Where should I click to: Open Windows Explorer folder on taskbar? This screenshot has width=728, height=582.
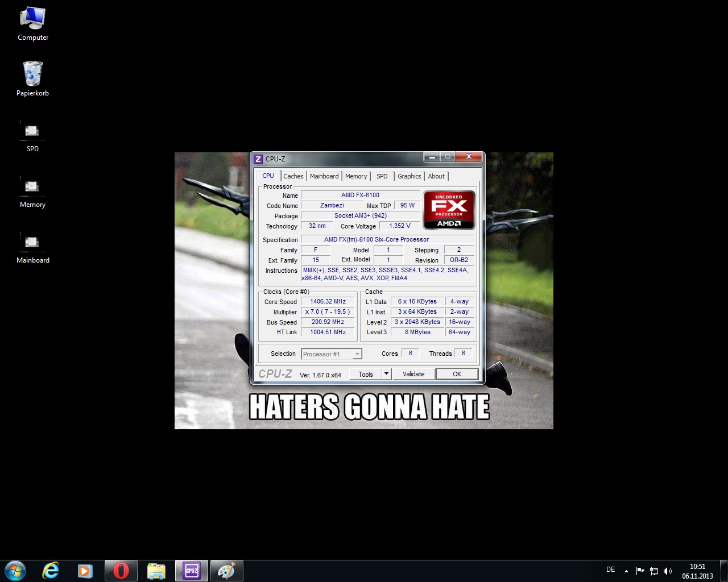(156, 571)
